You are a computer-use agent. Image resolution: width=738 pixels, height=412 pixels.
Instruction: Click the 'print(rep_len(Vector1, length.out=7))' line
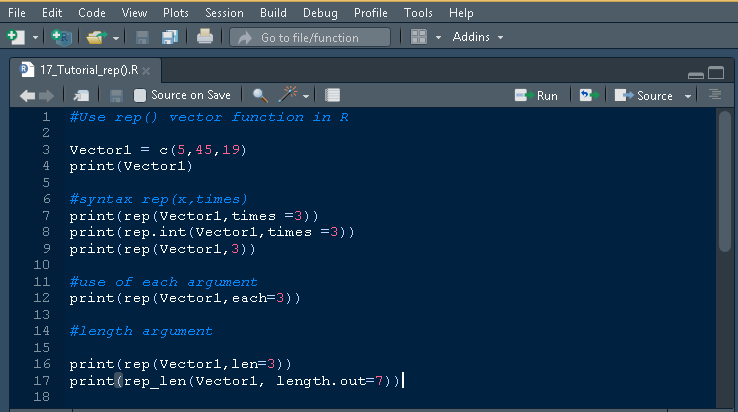point(234,381)
